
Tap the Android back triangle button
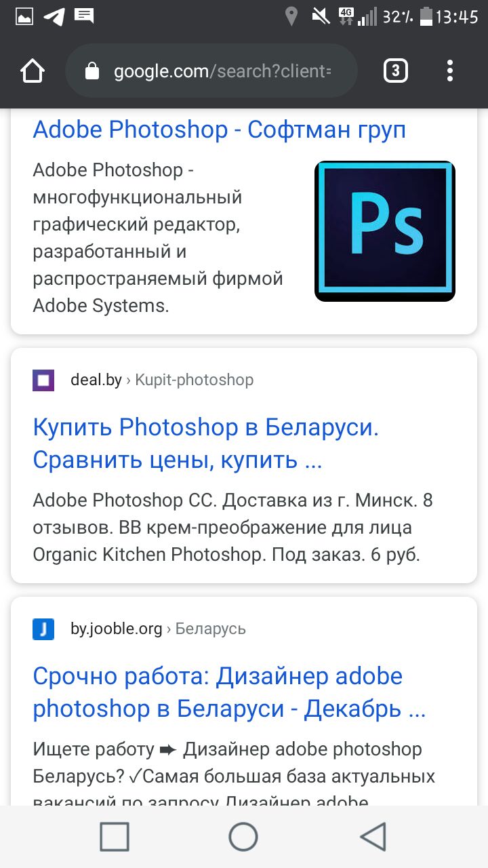[x=372, y=837]
